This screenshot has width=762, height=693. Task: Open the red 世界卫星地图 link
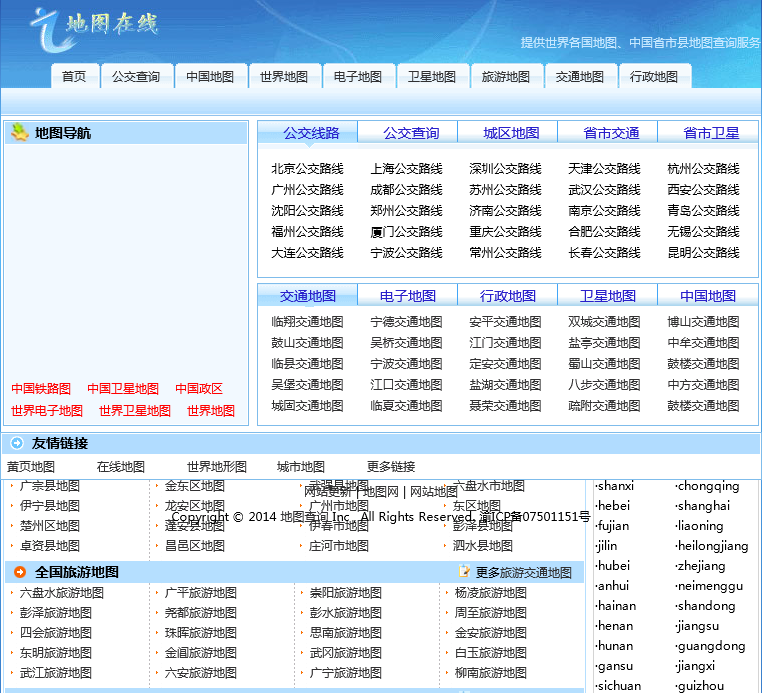point(135,411)
